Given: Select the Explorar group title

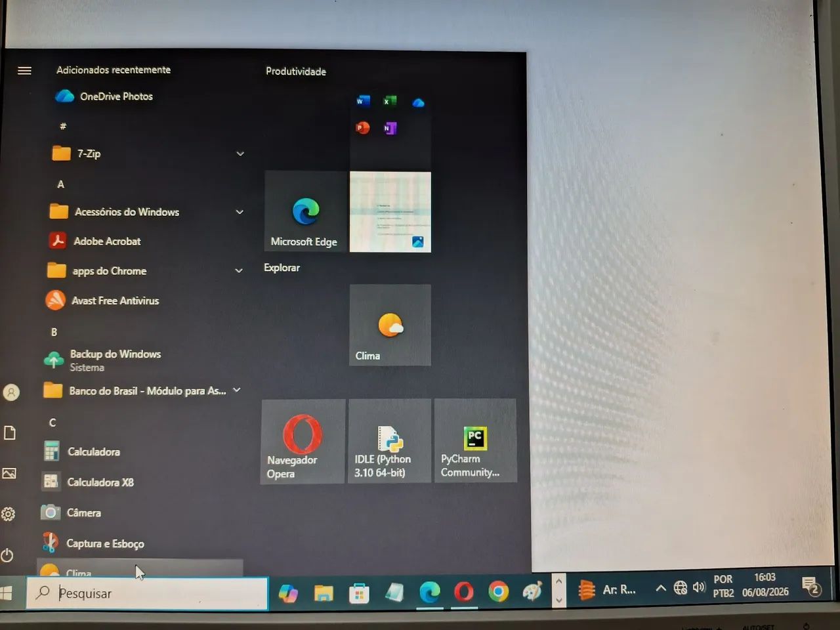Looking at the screenshot, I should pos(282,268).
